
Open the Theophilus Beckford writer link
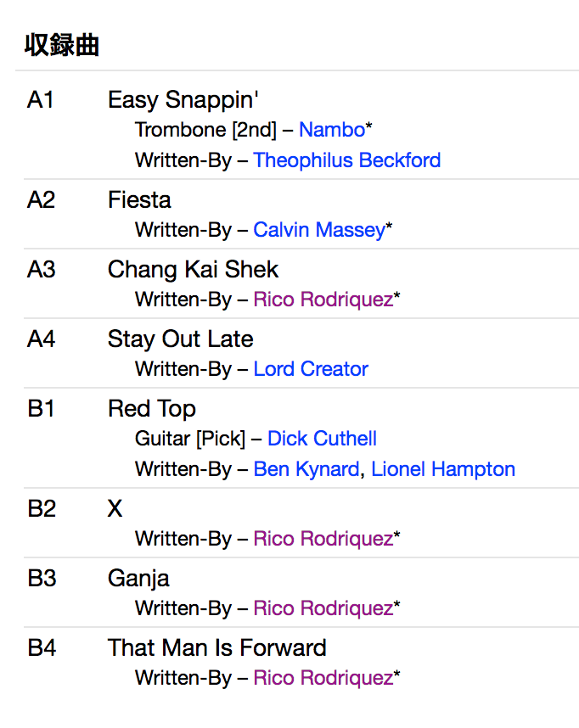(x=346, y=160)
